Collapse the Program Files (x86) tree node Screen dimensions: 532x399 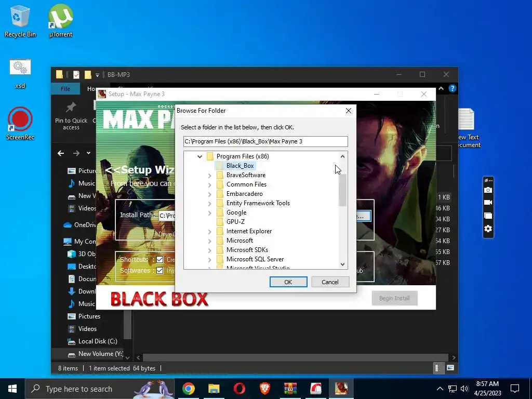tap(200, 156)
